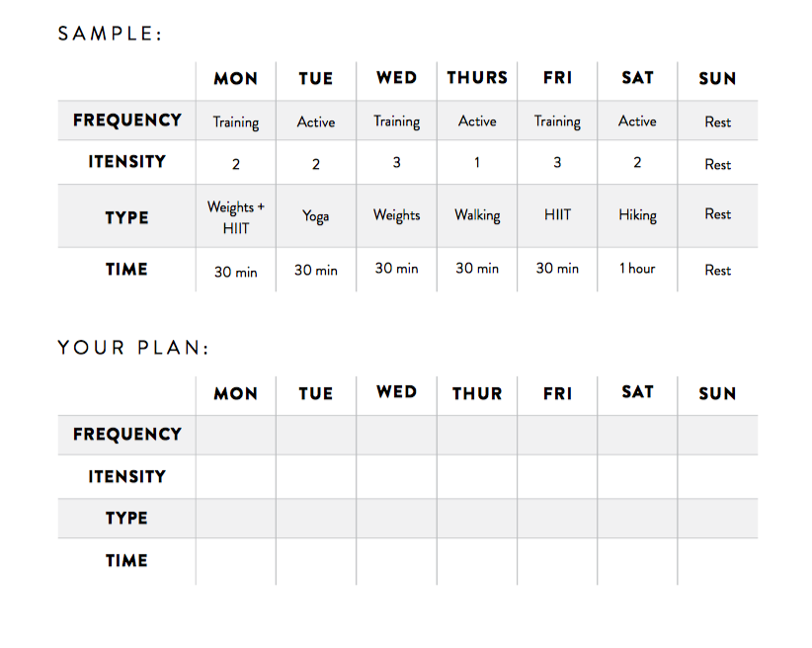Select the empty Sunday TIME cell in Your Plan

[x=718, y=561]
